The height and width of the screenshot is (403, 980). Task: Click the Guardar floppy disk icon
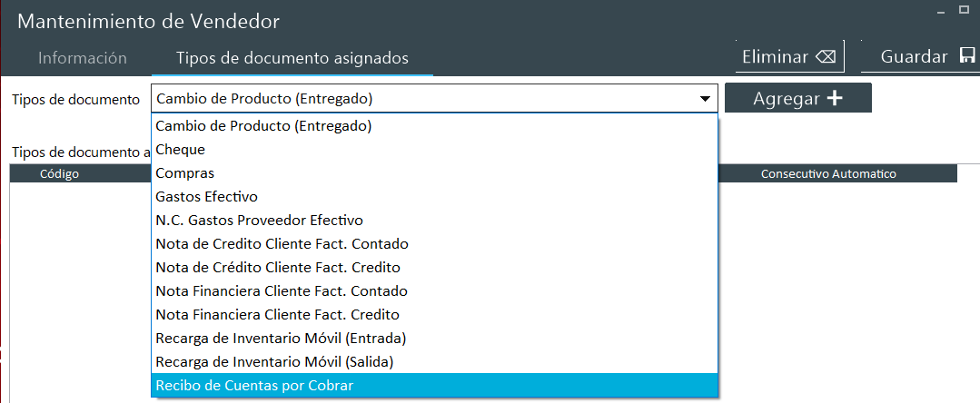point(966,56)
